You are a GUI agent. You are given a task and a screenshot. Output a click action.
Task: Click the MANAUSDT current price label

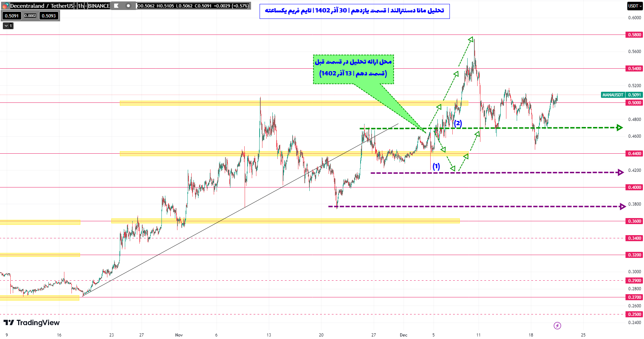pos(613,95)
